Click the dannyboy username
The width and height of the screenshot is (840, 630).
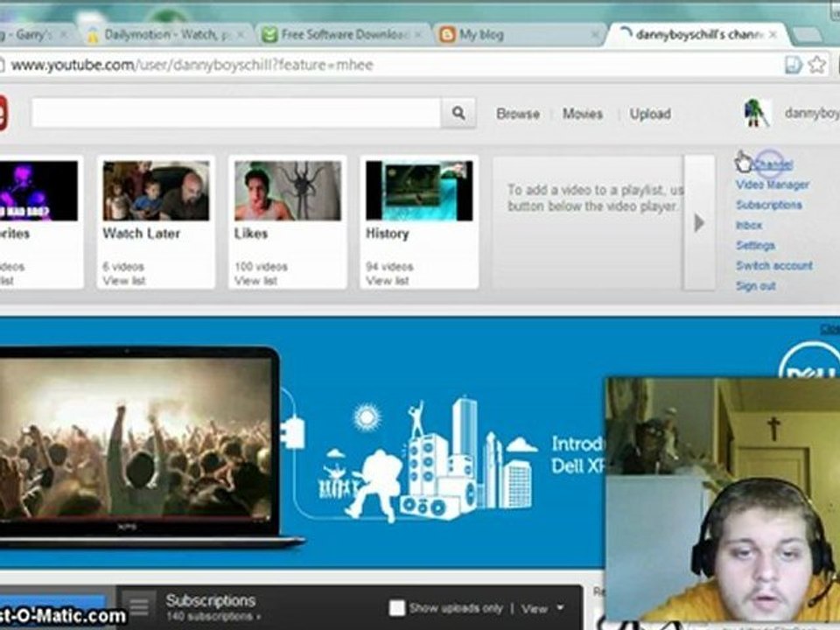[812, 113]
